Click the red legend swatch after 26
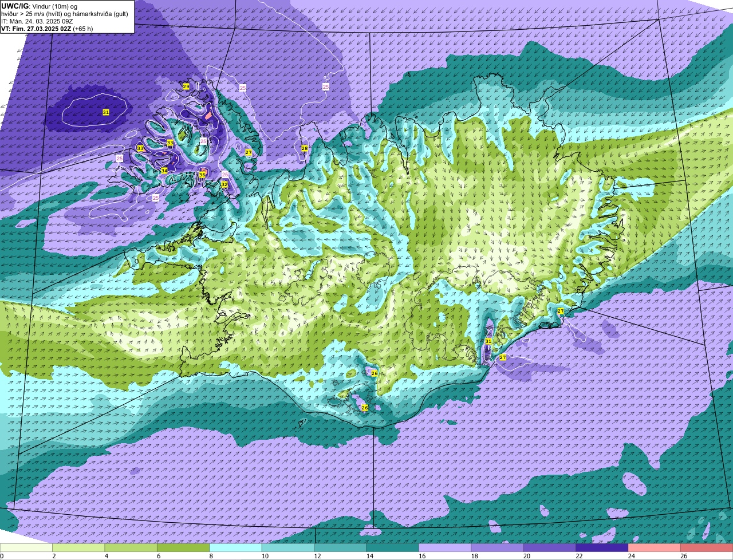This screenshot has width=733, height=560. [x=707, y=548]
